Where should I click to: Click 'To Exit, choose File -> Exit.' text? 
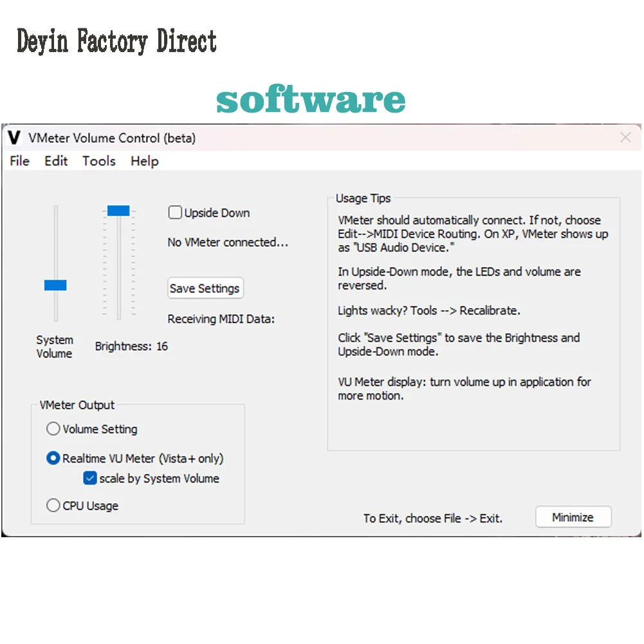pos(433,519)
